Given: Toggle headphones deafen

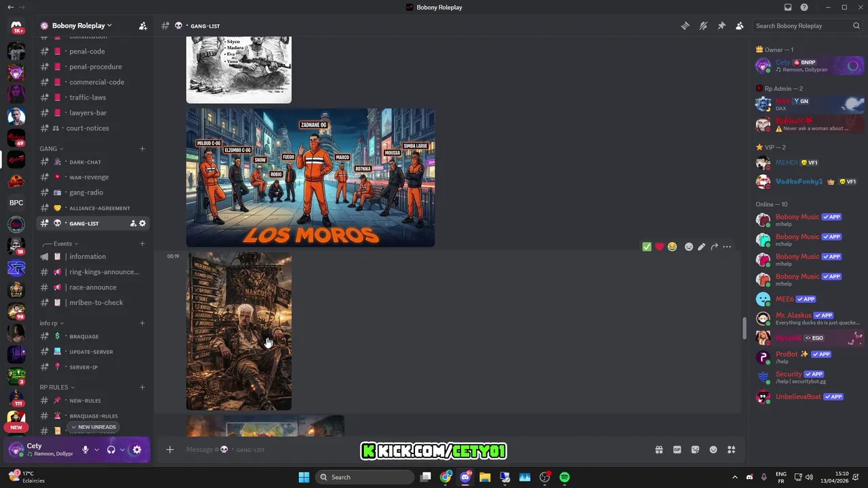Looking at the screenshot, I should [x=111, y=449].
